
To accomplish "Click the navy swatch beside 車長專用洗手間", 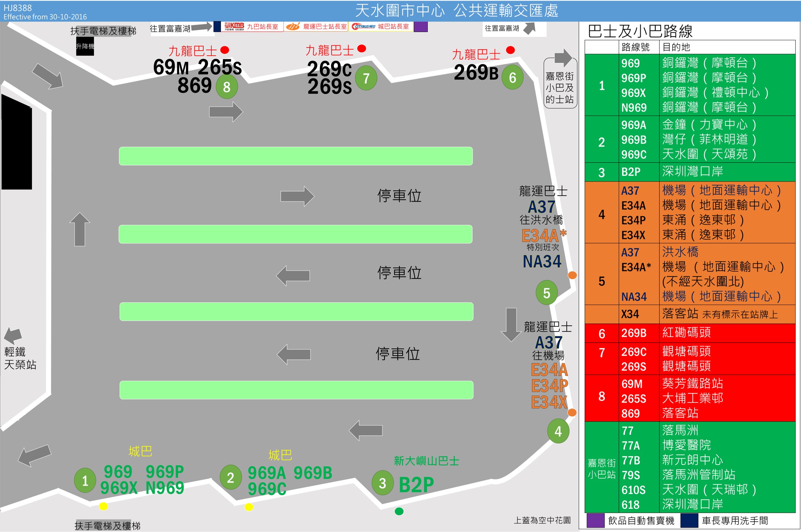I will [x=689, y=521].
